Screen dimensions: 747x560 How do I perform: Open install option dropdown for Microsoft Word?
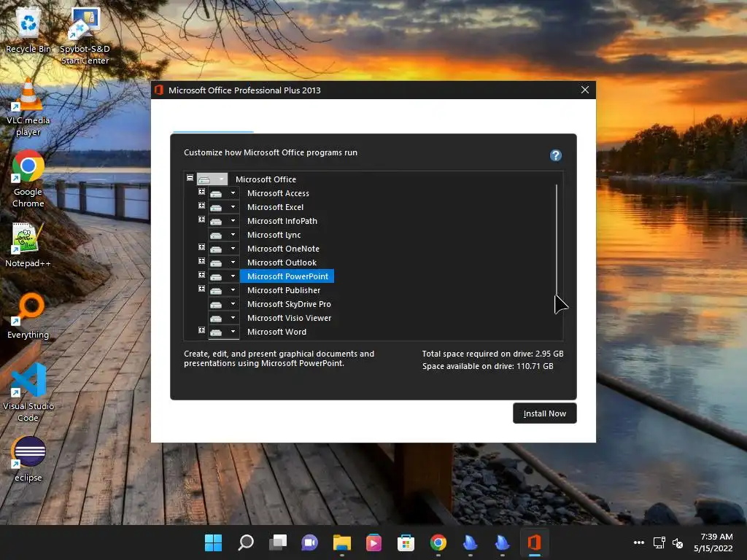pos(224,332)
